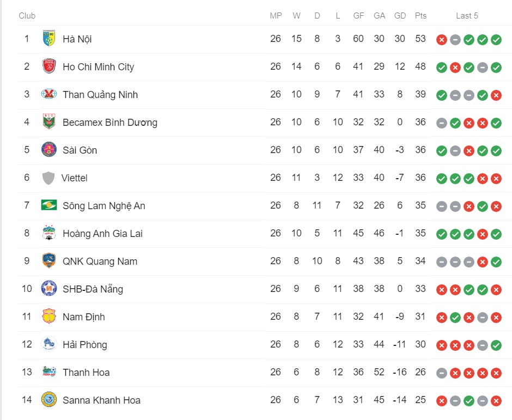Click the Pts column header

(x=420, y=16)
